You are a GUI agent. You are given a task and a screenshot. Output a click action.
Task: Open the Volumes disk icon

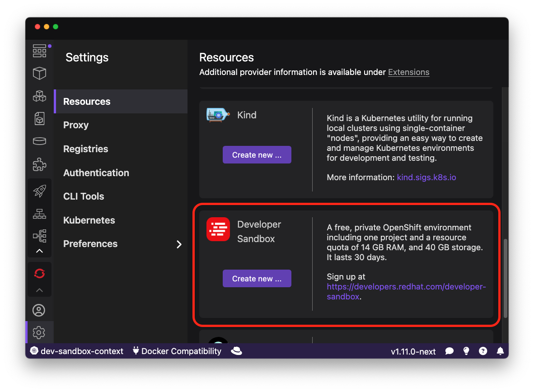tap(39, 141)
